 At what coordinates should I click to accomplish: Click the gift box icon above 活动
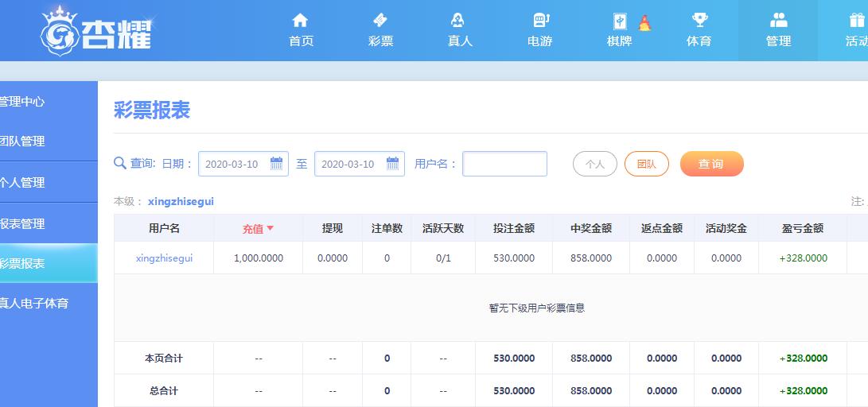[x=856, y=21]
